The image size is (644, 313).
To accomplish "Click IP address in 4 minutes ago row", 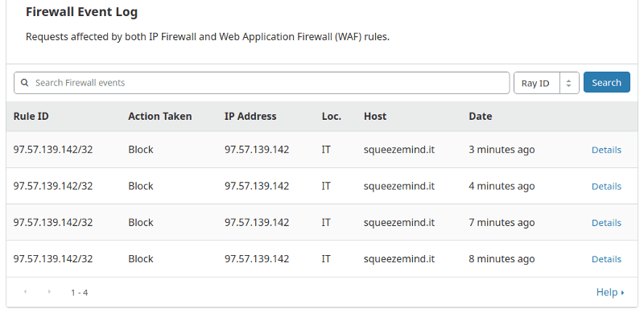I will 257,186.
